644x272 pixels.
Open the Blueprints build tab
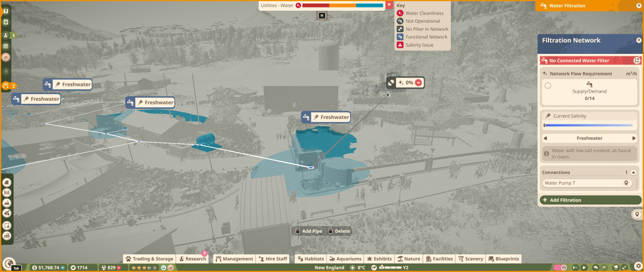coord(504,258)
